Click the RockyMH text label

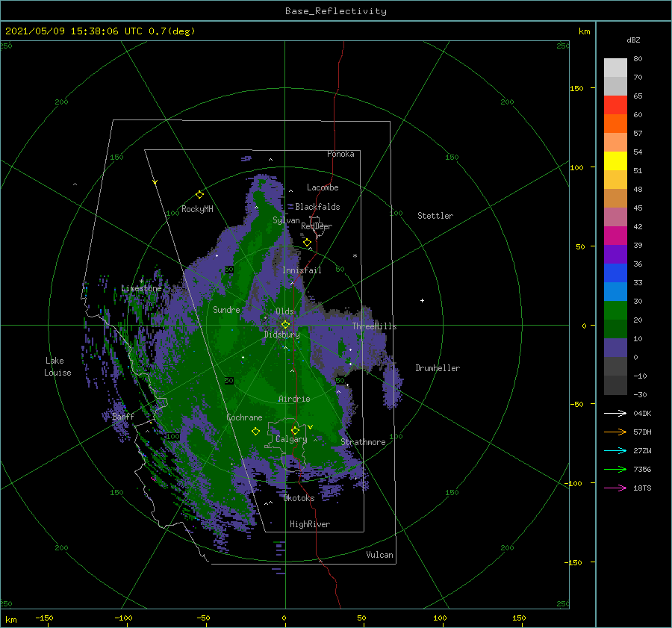pyautogui.click(x=197, y=209)
